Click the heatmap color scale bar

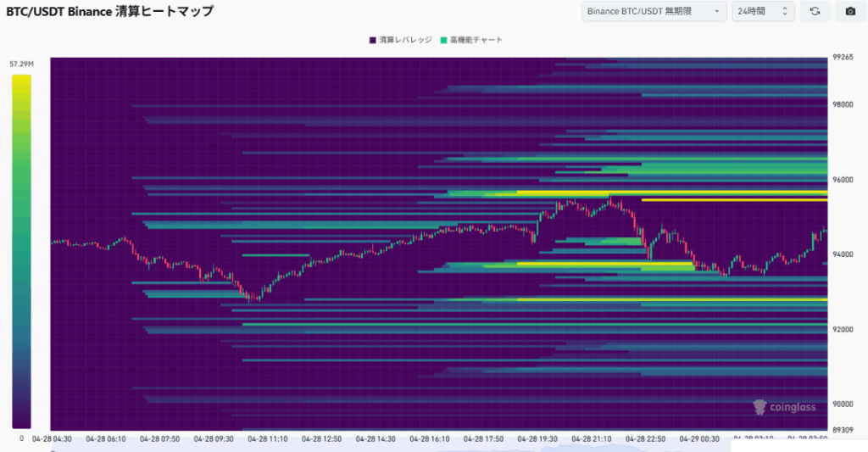[x=21, y=252]
